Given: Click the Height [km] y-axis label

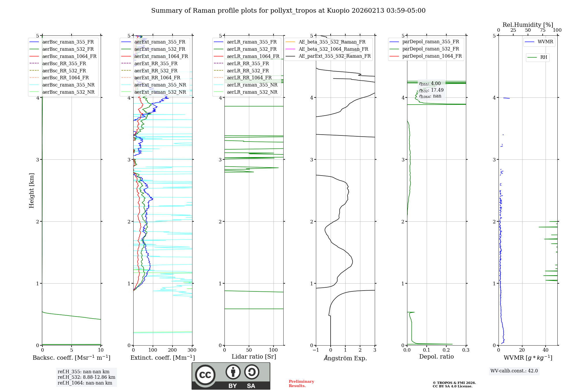Looking at the screenshot, I should pos(31,190).
